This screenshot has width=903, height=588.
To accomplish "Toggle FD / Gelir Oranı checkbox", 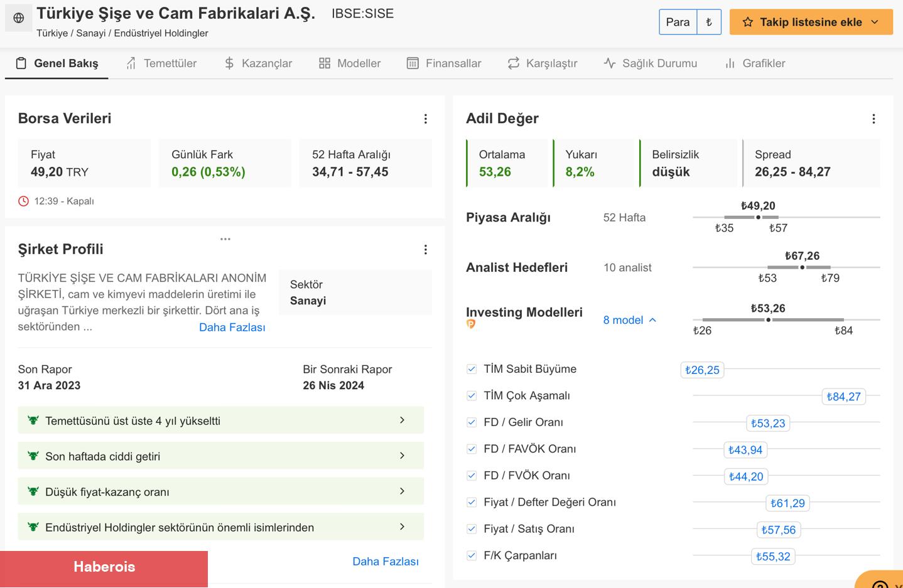I will click(x=472, y=422).
